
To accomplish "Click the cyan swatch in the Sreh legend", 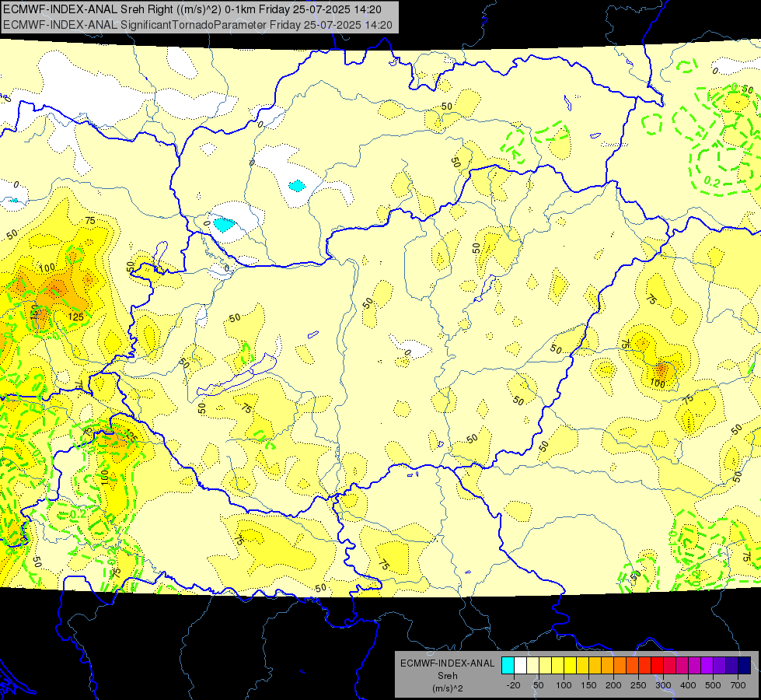I will (x=508, y=665).
